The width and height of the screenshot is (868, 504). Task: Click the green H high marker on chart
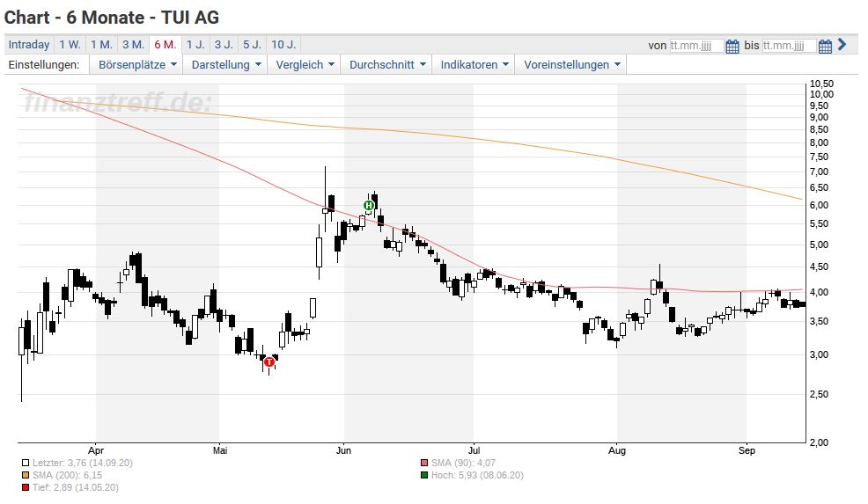[369, 206]
